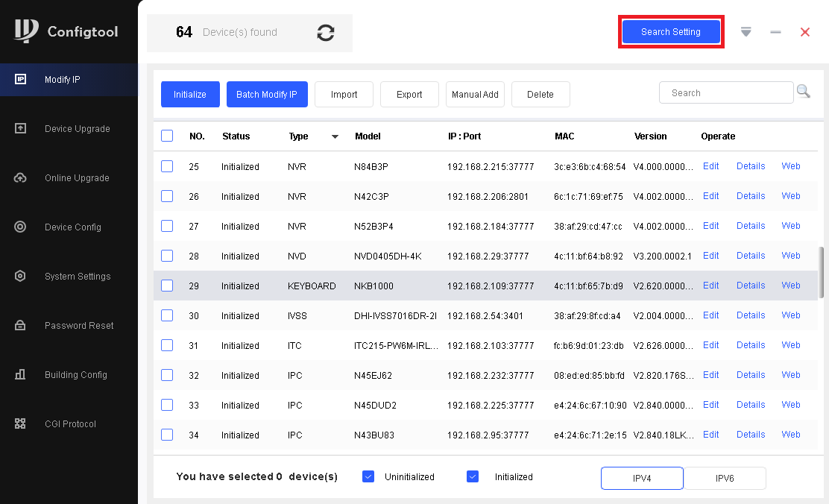The width and height of the screenshot is (829, 504).
Task: Tick the checkbox for device No. 29
Action: point(167,286)
